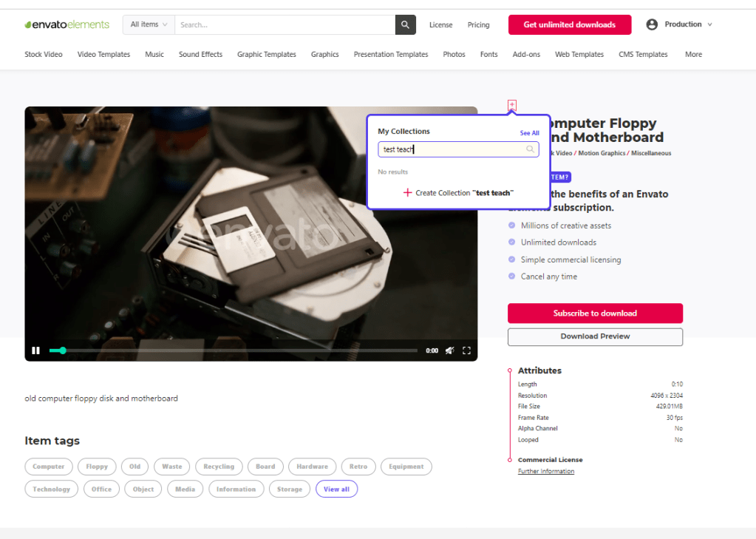
Task: Select the Media tag
Action: [185, 489]
